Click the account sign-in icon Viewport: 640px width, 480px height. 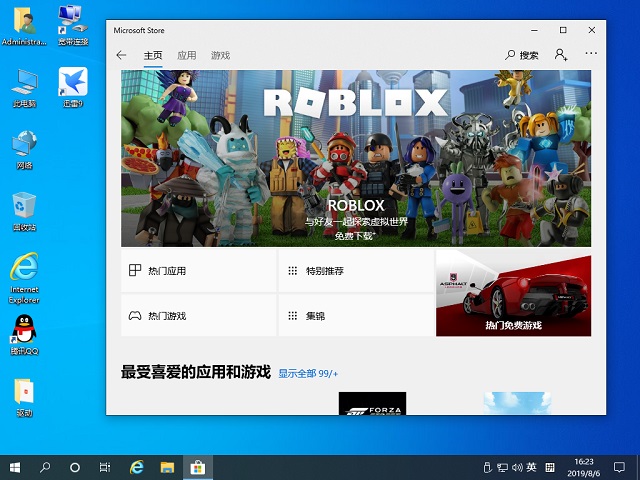click(561, 55)
